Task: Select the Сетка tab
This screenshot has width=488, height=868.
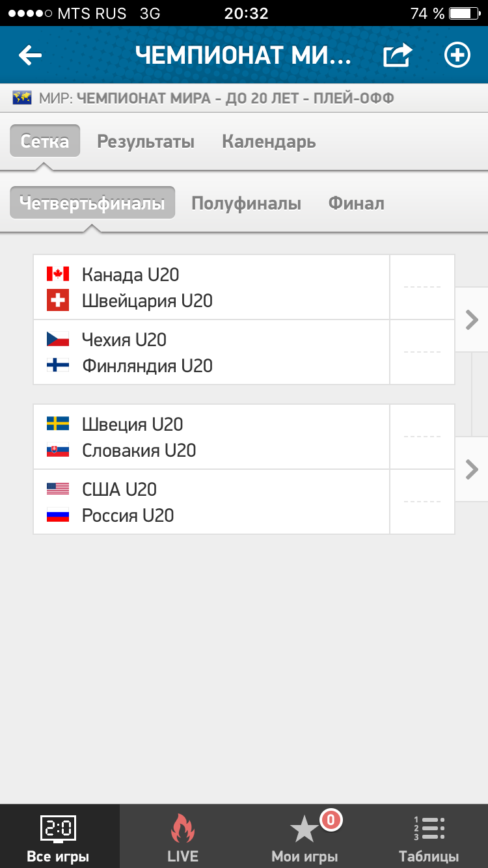Action: click(x=45, y=141)
